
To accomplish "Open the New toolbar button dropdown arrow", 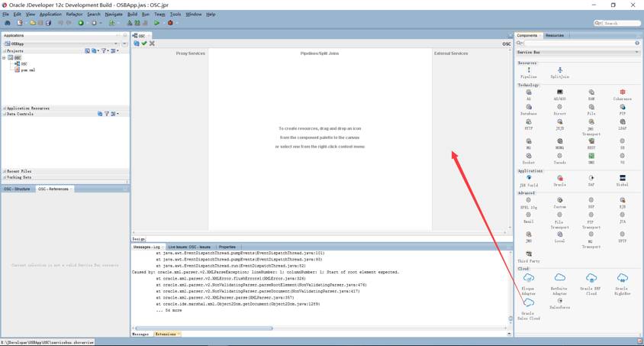I will click(25, 23).
